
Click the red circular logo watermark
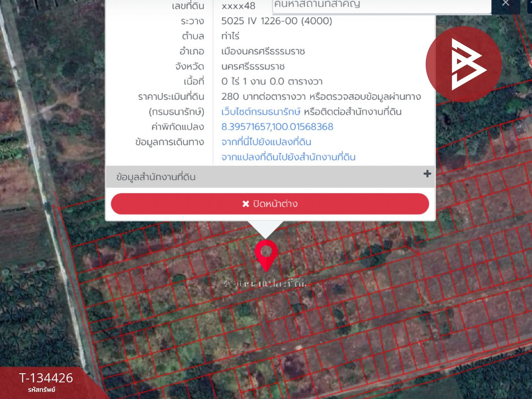pos(464,64)
